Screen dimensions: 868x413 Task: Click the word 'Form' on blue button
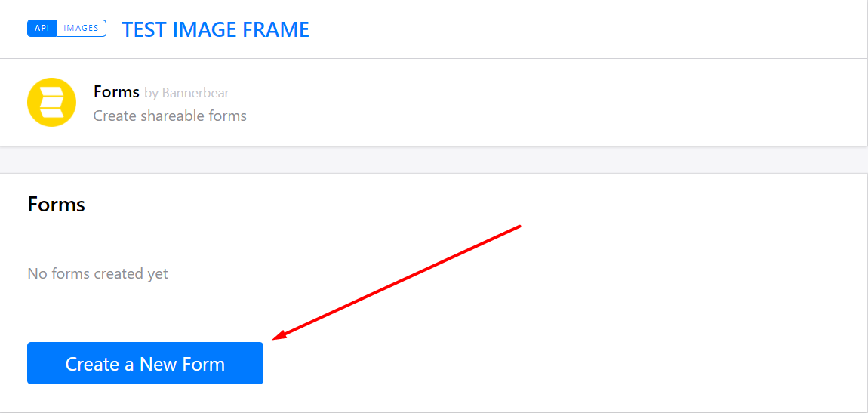click(x=203, y=364)
